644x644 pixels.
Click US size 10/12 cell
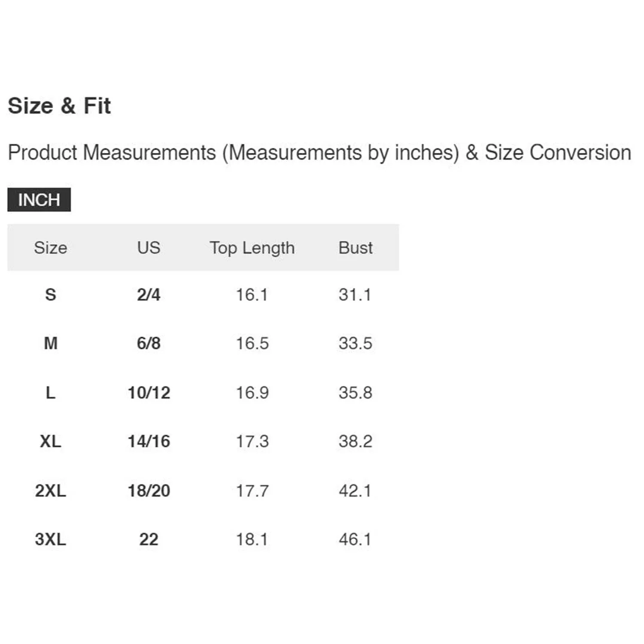pyautogui.click(x=149, y=393)
